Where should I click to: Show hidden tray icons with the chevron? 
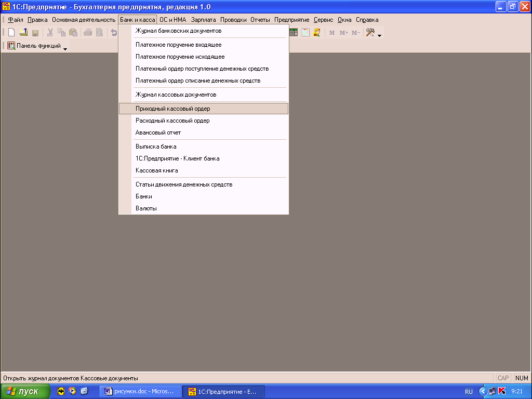(483, 391)
